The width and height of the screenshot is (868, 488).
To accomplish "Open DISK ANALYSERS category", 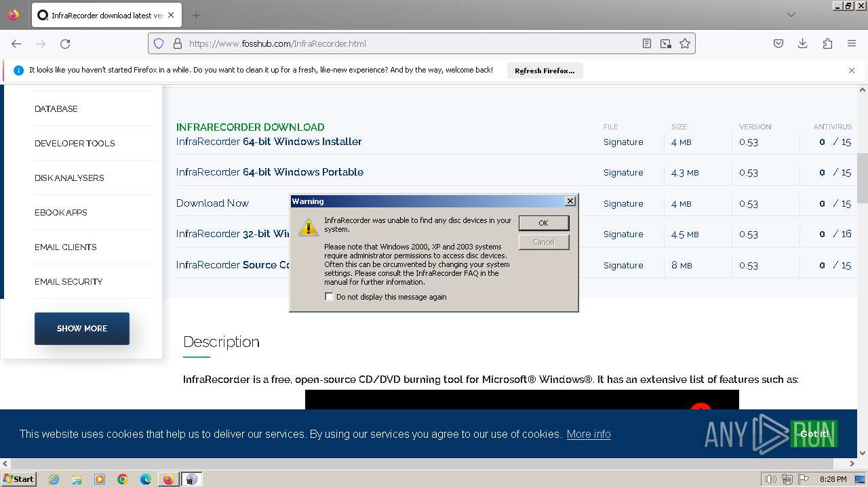I will click(x=69, y=178).
